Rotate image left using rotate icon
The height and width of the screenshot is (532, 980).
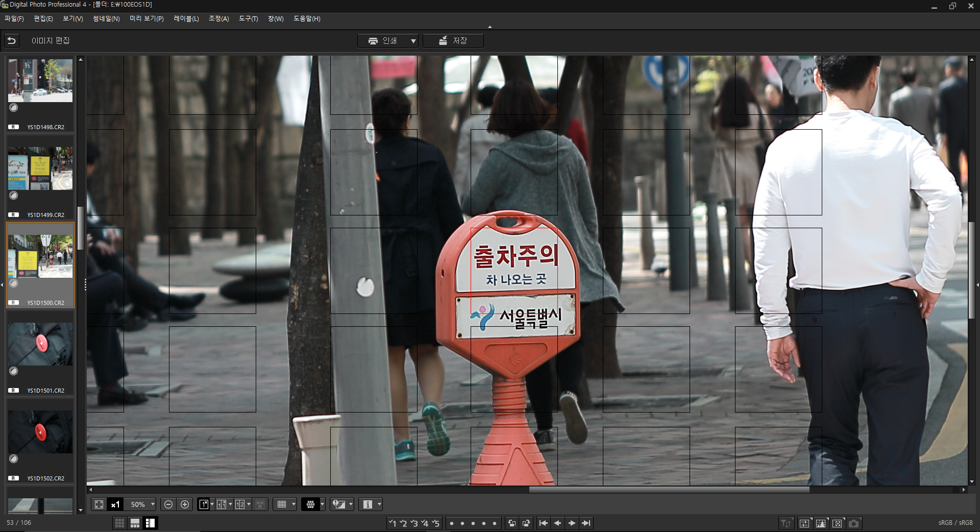pyautogui.click(x=511, y=523)
